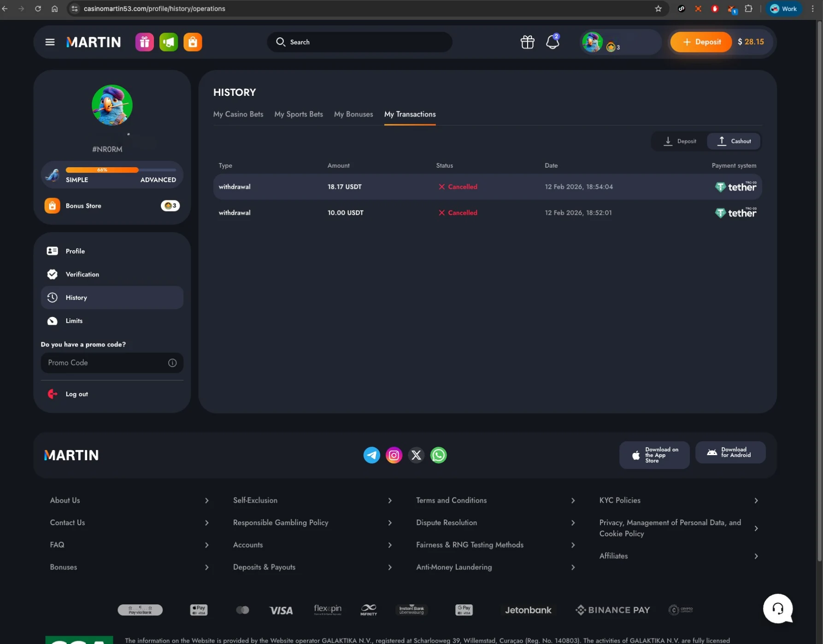Expand Contact Us footer item
This screenshot has height=644, width=823.
click(x=129, y=523)
